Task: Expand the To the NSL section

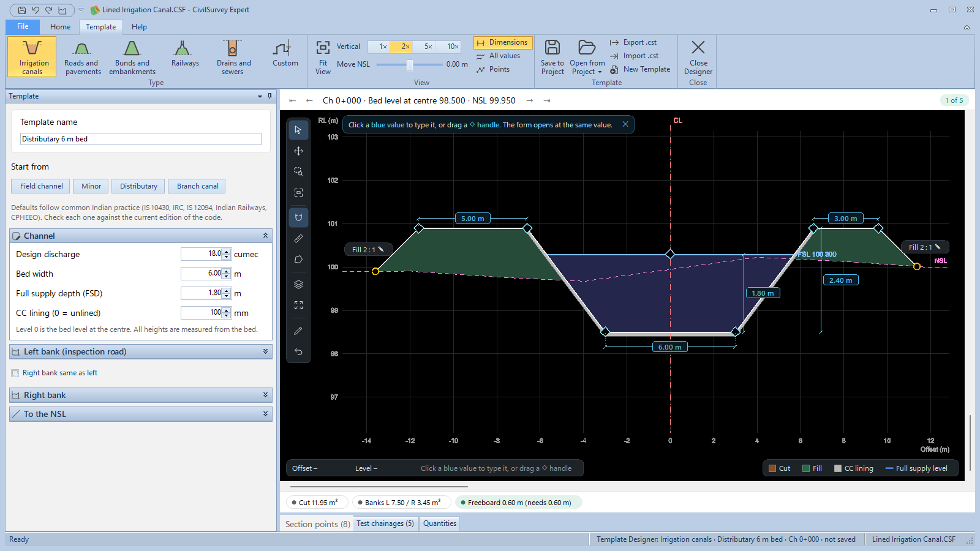Action: click(x=141, y=414)
